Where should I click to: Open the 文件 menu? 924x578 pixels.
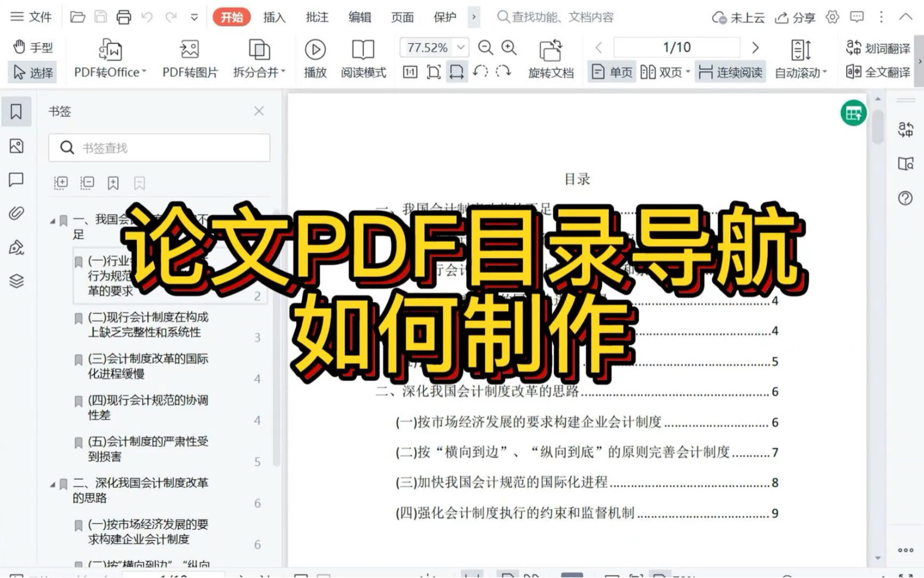pyautogui.click(x=32, y=17)
